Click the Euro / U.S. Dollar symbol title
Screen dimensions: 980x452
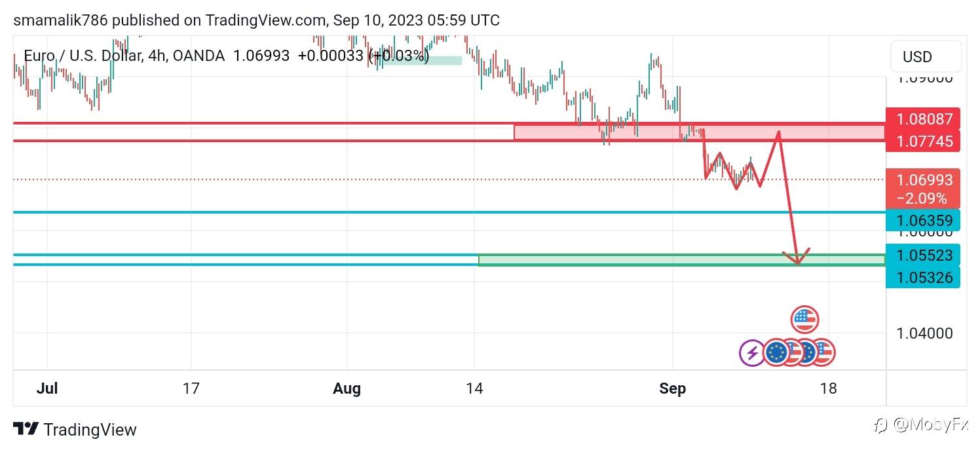pyautogui.click(x=83, y=56)
